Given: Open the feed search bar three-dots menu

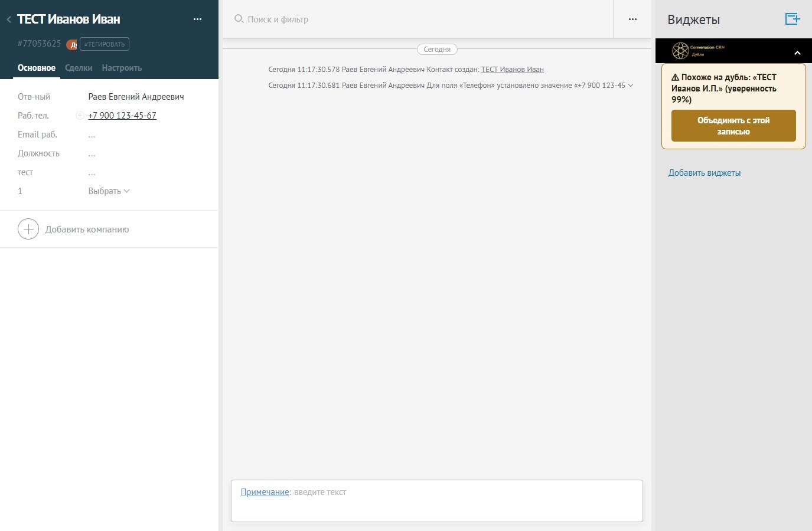Looking at the screenshot, I should (632, 19).
